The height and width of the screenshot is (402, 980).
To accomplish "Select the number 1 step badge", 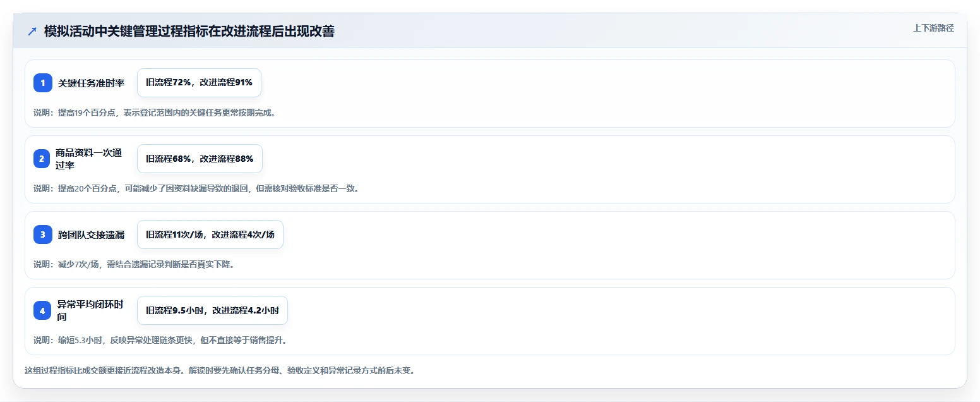I will [x=43, y=83].
